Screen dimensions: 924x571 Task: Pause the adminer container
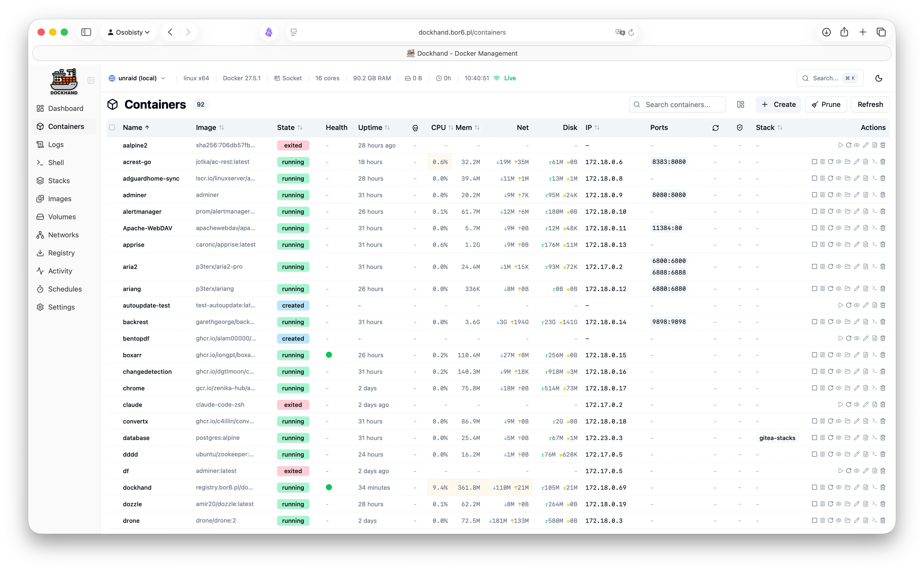[822, 195]
